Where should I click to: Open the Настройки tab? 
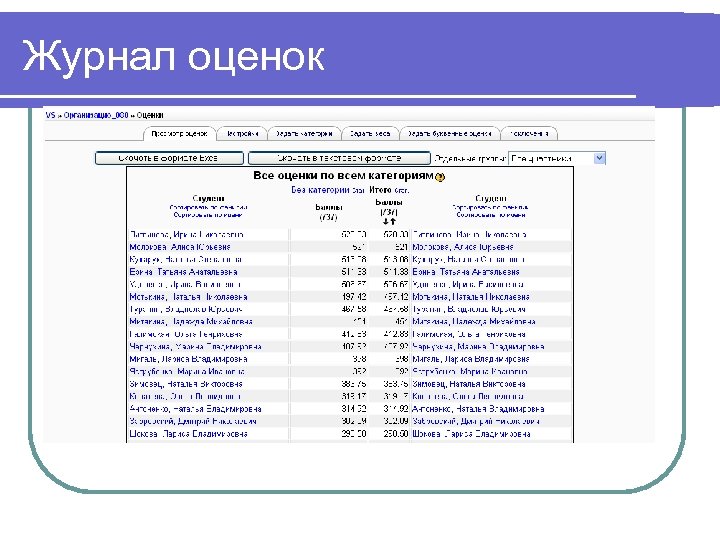click(242, 134)
